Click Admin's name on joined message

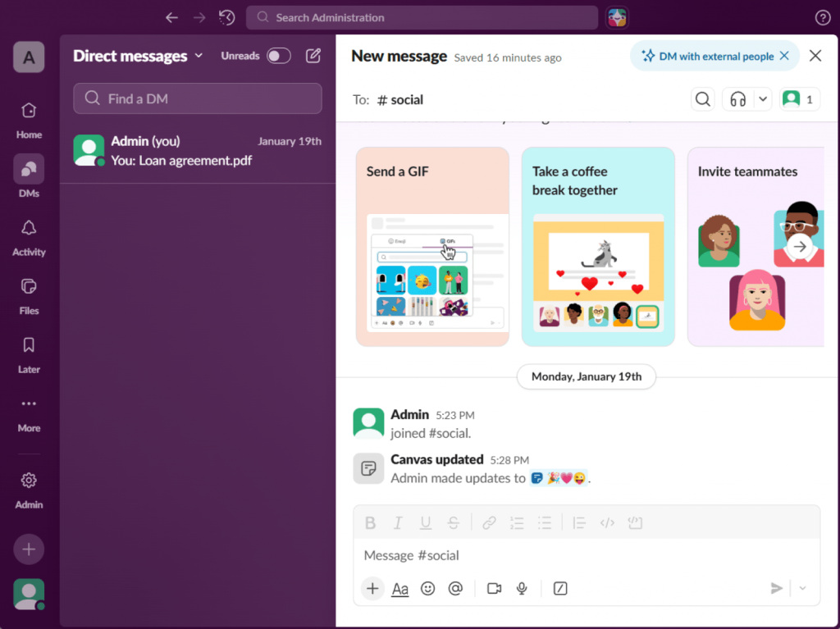click(410, 415)
